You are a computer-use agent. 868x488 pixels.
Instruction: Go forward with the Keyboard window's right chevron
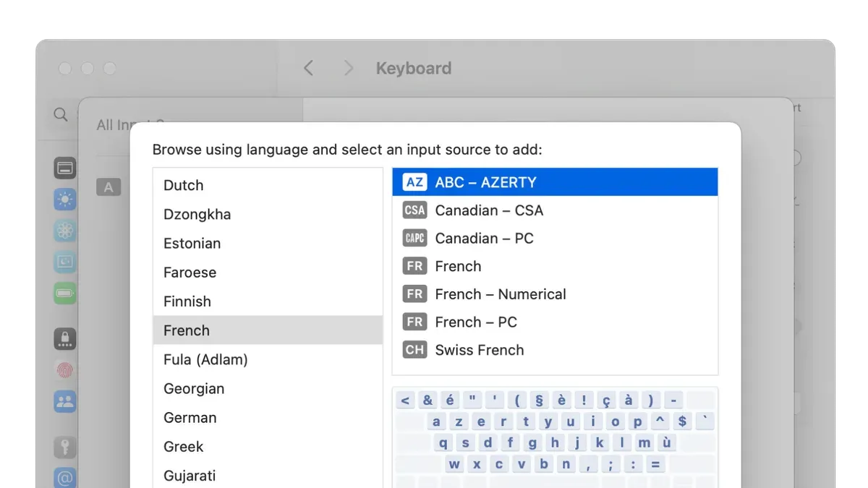[x=349, y=68]
